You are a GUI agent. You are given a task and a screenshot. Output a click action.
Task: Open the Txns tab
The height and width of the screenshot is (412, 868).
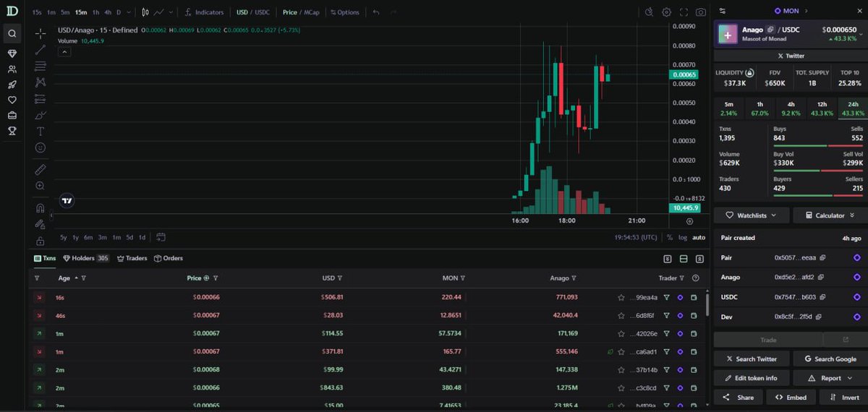(x=45, y=258)
